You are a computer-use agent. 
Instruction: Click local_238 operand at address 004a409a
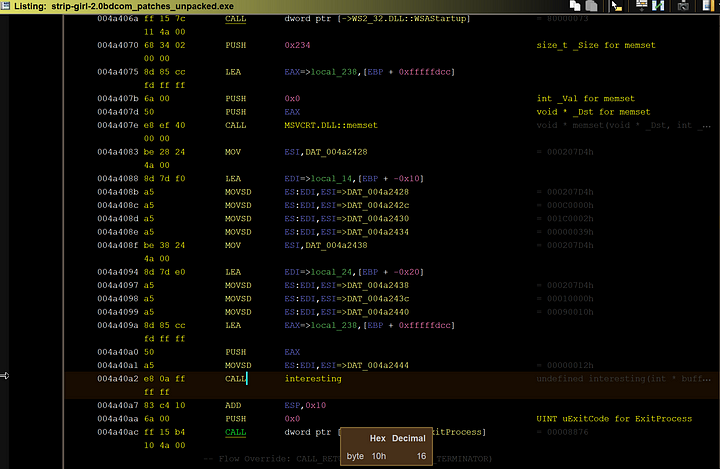point(334,325)
